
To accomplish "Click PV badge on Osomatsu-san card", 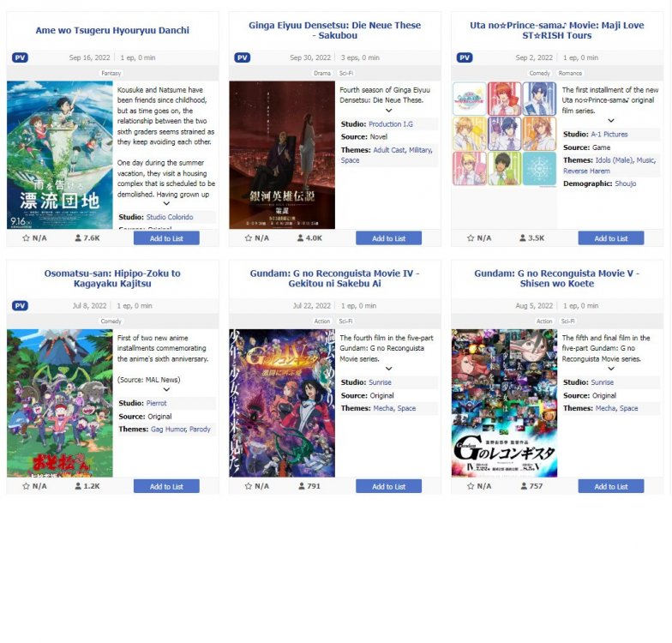I will pyautogui.click(x=20, y=305).
